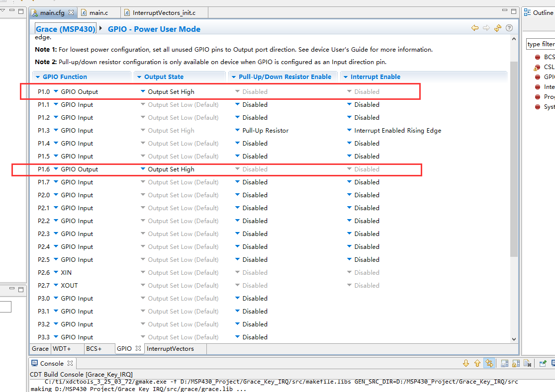Toggle the Console wrap arrows icon
The height and width of the screenshot is (392, 555).
pyautogui.click(x=489, y=363)
